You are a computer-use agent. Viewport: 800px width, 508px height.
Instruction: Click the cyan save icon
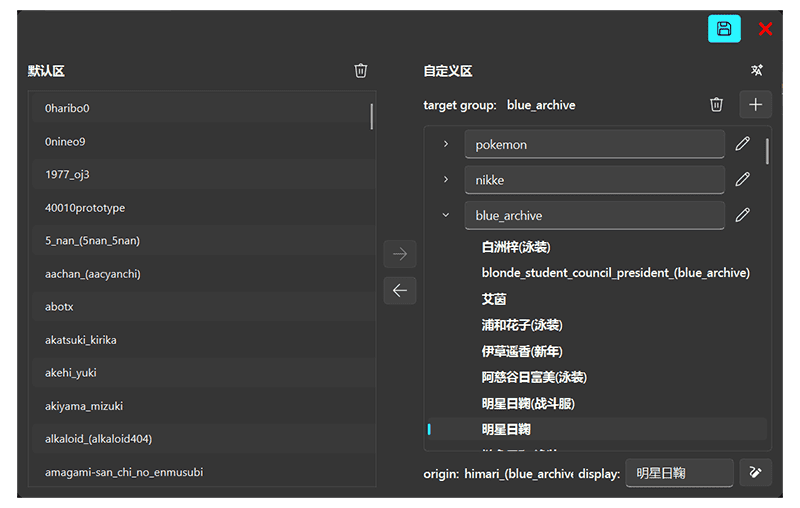(x=724, y=29)
